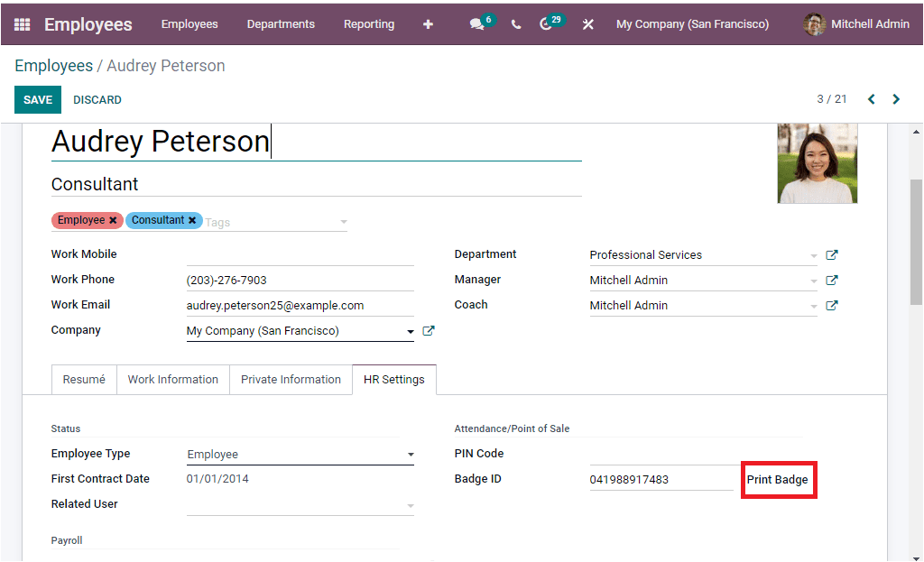Open external link beside Company field

click(429, 330)
